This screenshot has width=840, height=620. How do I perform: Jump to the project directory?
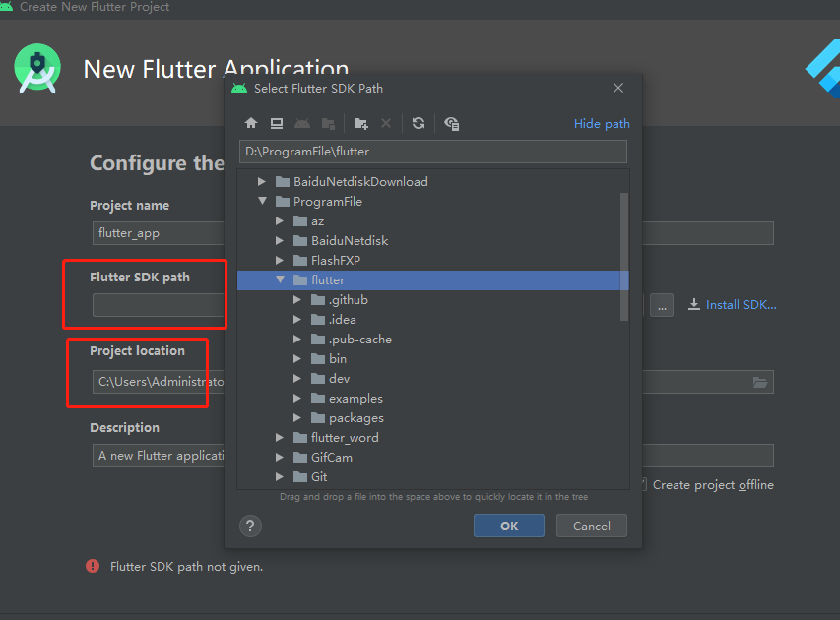pos(302,124)
